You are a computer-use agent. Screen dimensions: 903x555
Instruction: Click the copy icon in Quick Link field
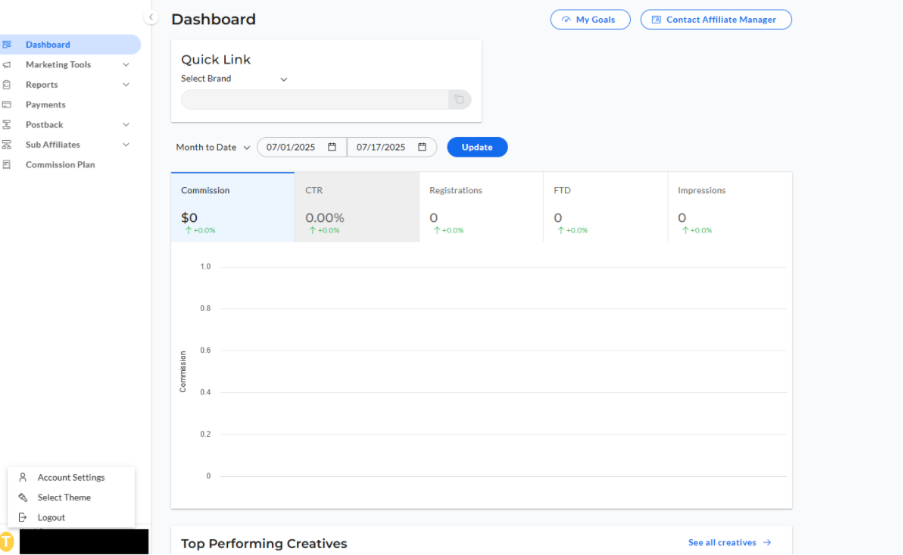click(459, 99)
